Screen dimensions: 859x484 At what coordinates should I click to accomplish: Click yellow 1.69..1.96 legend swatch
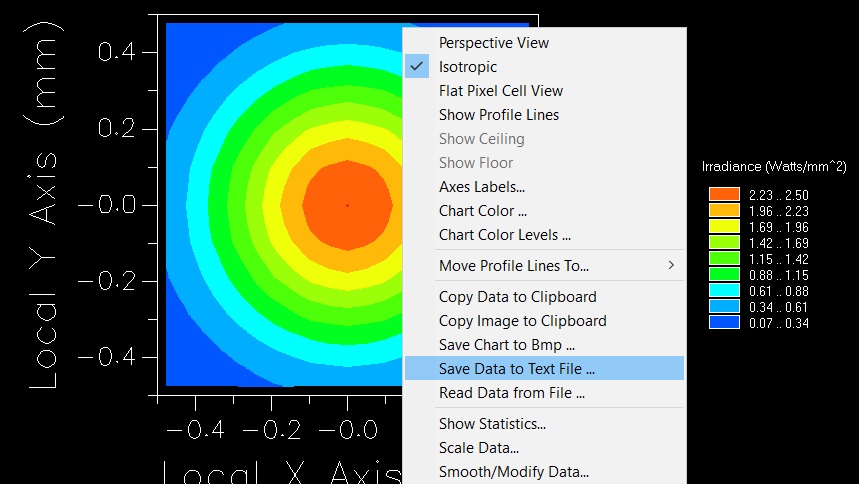click(x=724, y=226)
